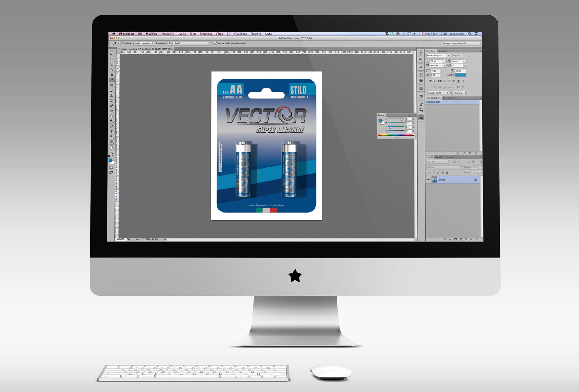Select the Zoom magnifier tool
Viewport: 579px width, 392px height.
click(x=112, y=152)
